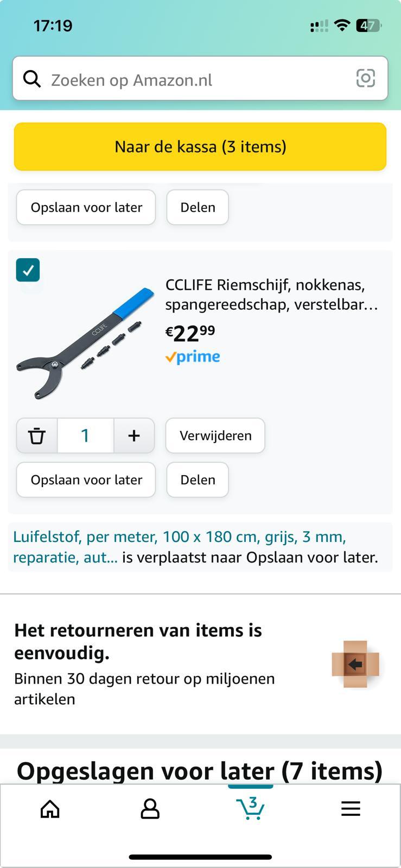Open CCLIFE Riemschijf product title
This screenshot has height=868, width=401.
click(x=271, y=295)
